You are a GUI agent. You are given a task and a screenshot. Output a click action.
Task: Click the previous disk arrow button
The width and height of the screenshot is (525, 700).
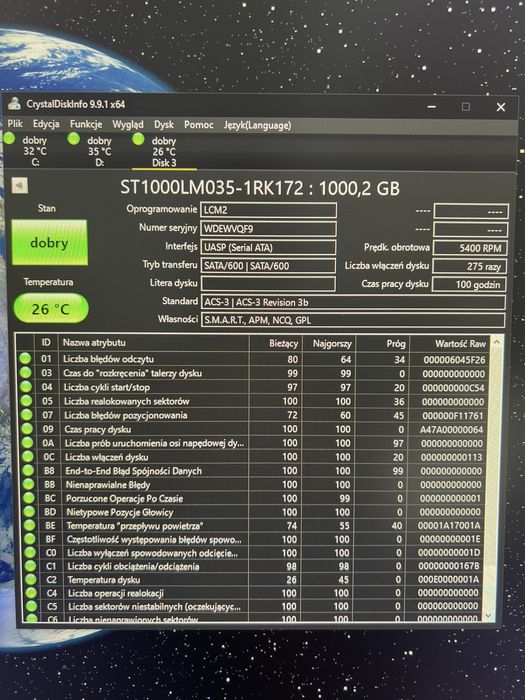coord(20,185)
